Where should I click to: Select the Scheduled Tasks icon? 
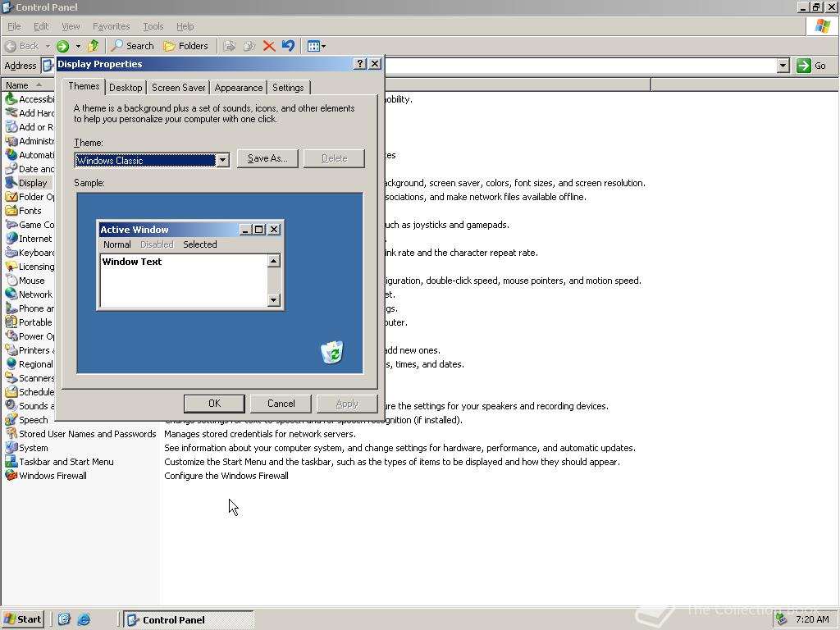coord(11,391)
